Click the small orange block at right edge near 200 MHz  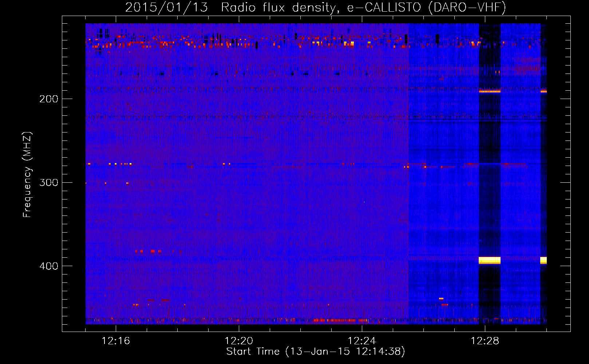click(543, 92)
